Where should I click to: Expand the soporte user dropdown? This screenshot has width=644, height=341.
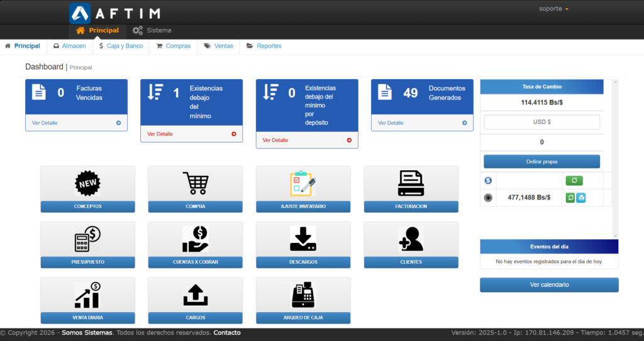coord(553,9)
